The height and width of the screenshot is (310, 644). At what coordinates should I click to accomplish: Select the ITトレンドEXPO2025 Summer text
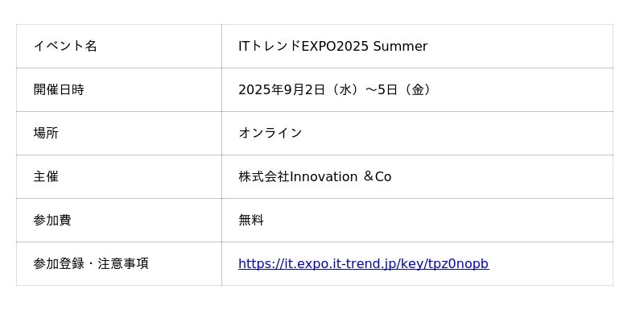tap(332, 46)
